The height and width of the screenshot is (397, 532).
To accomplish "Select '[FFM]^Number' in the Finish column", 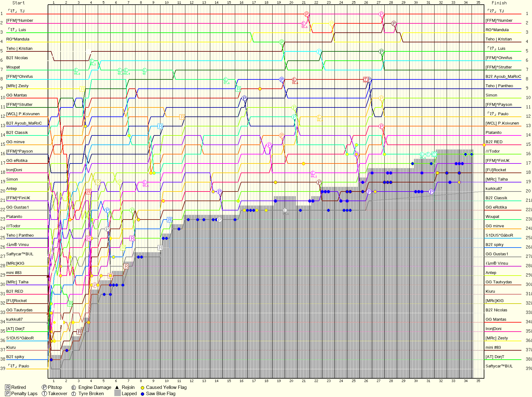I will [499, 21].
